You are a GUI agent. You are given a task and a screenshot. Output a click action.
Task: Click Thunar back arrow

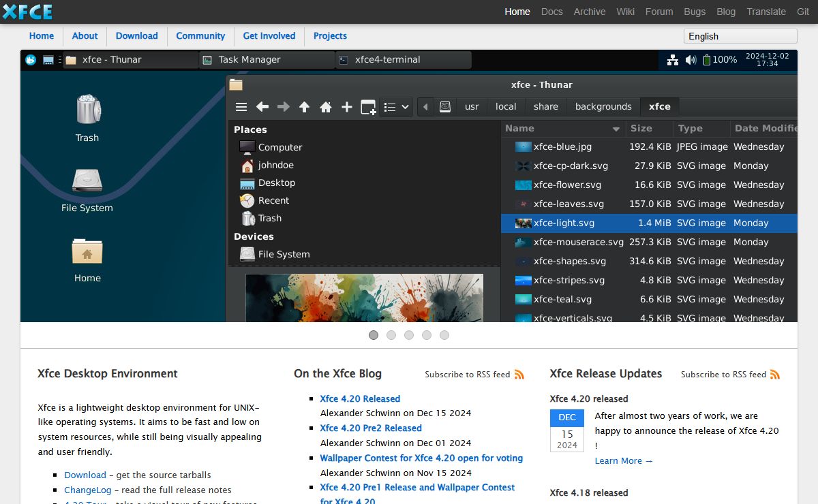point(262,107)
